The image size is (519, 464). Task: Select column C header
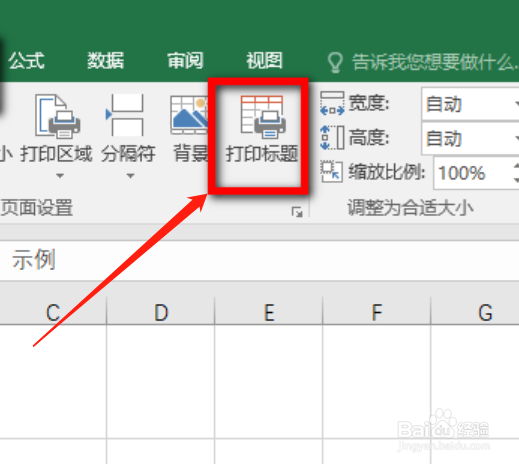click(53, 312)
